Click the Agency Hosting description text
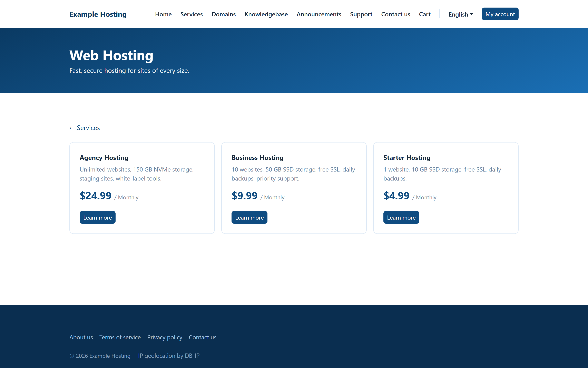This screenshot has height=368, width=588. click(x=137, y=174)
